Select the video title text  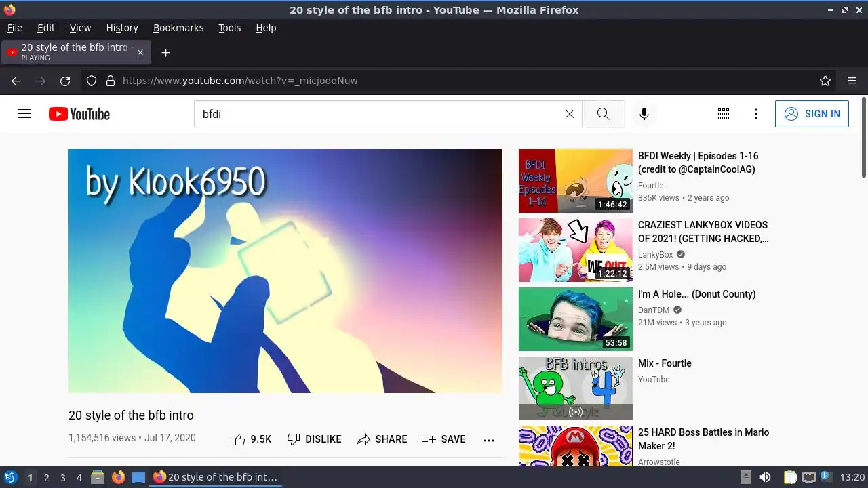(x=131, y=415)
